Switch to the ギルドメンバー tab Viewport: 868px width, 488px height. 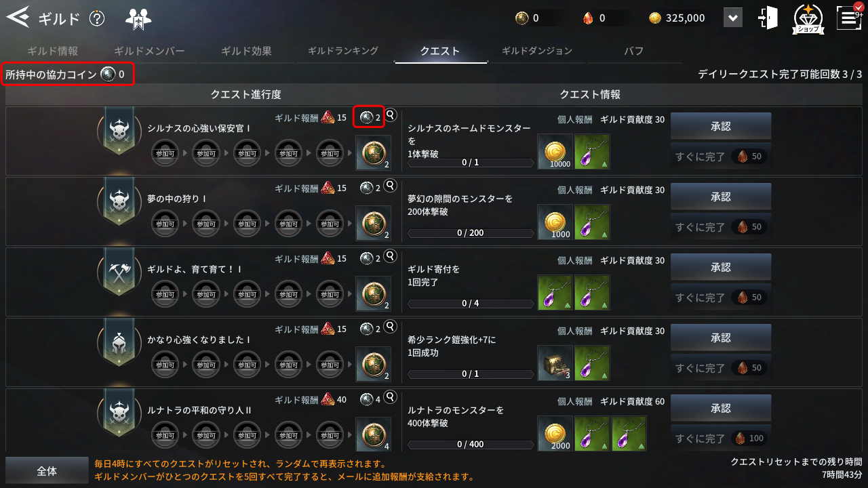(x=149, y=51)
